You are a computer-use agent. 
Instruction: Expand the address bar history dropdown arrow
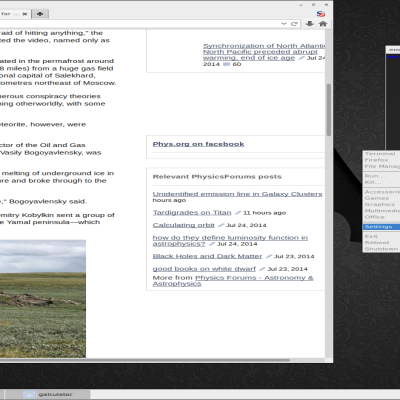point(284,24)
